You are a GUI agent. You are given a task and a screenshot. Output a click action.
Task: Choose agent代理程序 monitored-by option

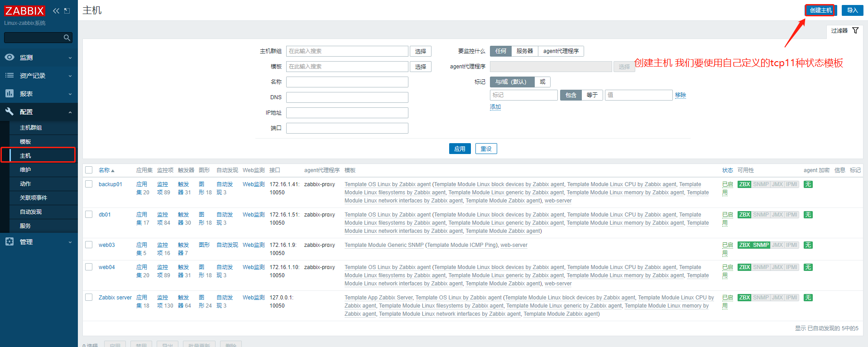pyautogui.click(x=561, y=51)
